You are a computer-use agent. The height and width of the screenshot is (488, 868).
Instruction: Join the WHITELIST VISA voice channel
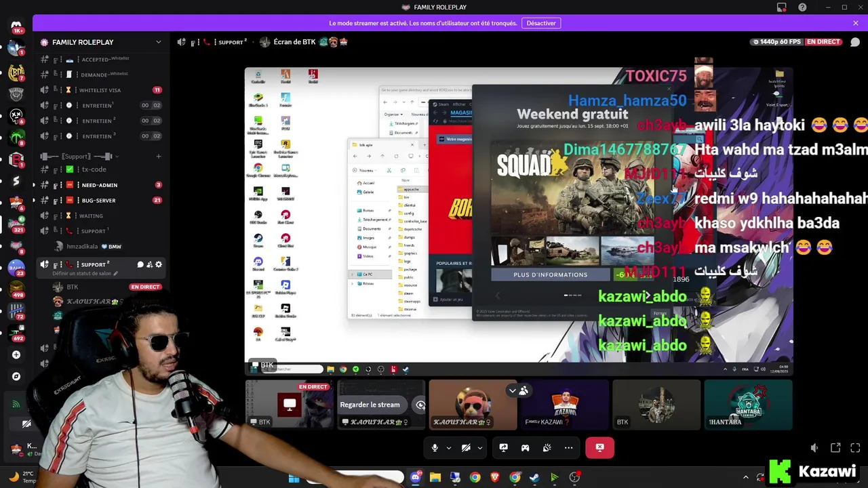[102, 90]
